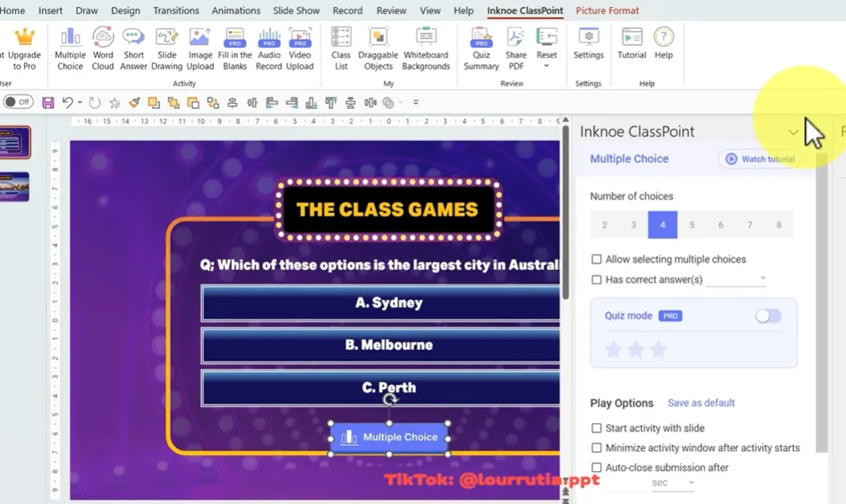Check the Has correct answer(s) box

point(596,280)
